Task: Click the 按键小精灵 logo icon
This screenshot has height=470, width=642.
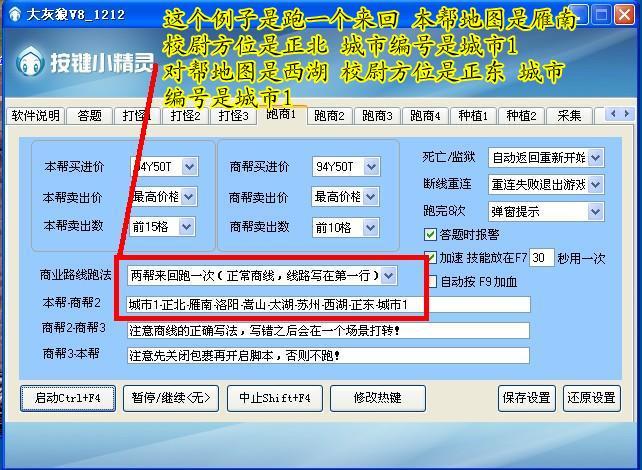Action: point(30,61)
